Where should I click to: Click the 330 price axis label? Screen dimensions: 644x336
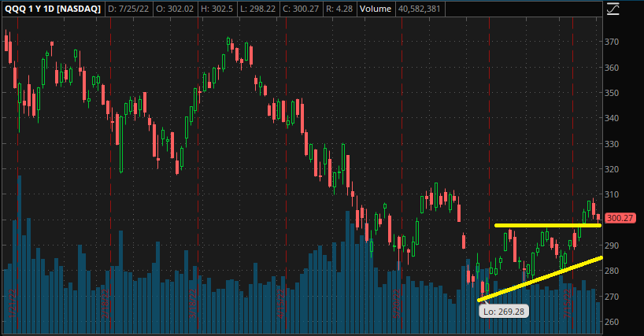612,144
